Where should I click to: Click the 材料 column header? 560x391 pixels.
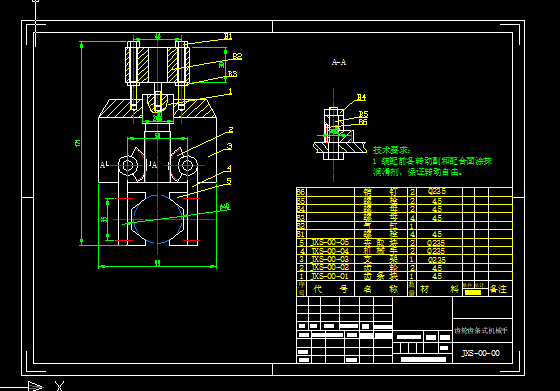[439, 289]
